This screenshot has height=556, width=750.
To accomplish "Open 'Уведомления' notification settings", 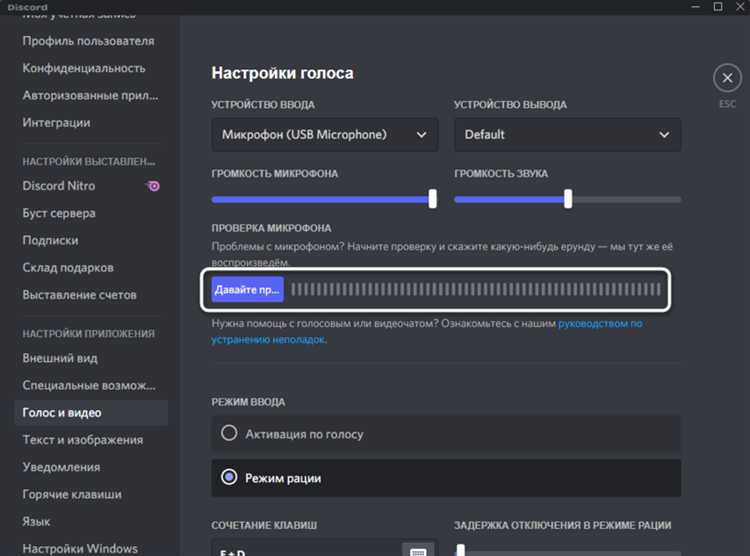I will (61, 467).
